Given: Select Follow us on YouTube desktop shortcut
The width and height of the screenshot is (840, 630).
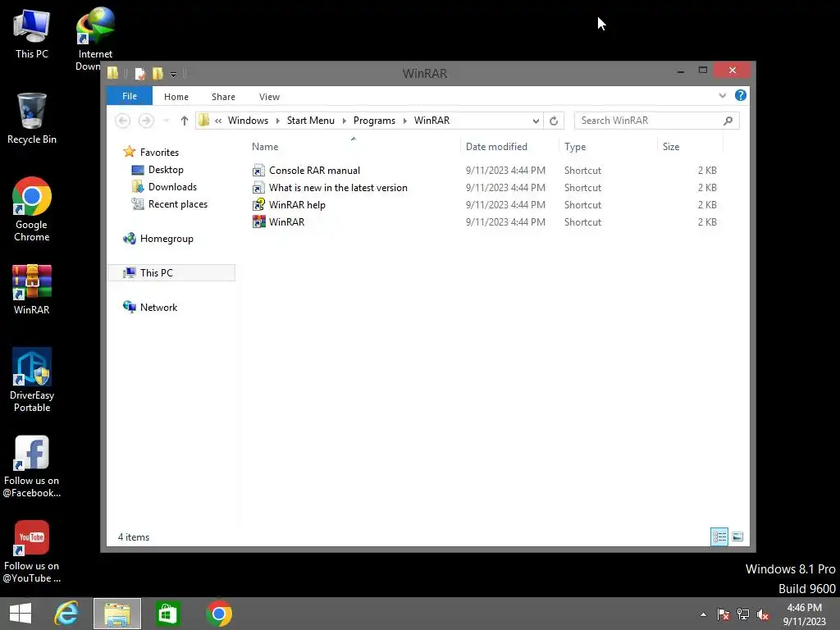Looking at the screenshot, I should click(32, 552).
